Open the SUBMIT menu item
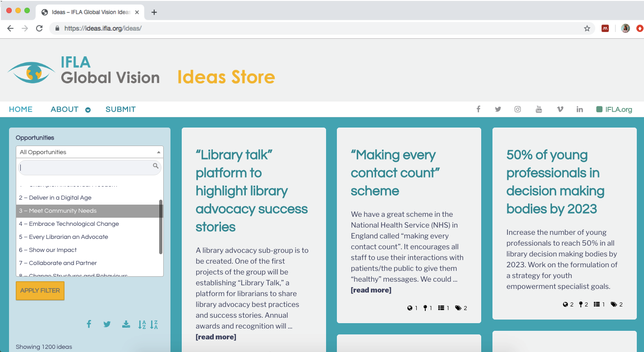644x352 pixels. [120, 110]
